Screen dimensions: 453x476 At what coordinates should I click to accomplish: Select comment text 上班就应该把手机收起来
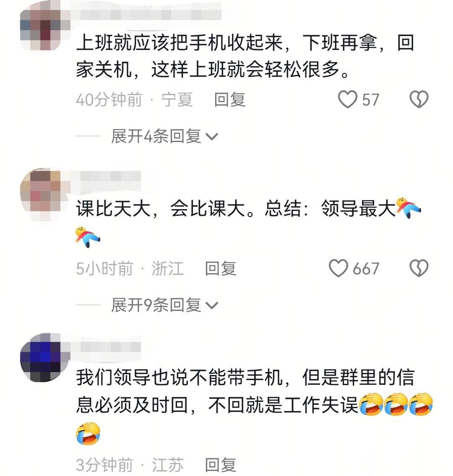[x=179, y=42]
